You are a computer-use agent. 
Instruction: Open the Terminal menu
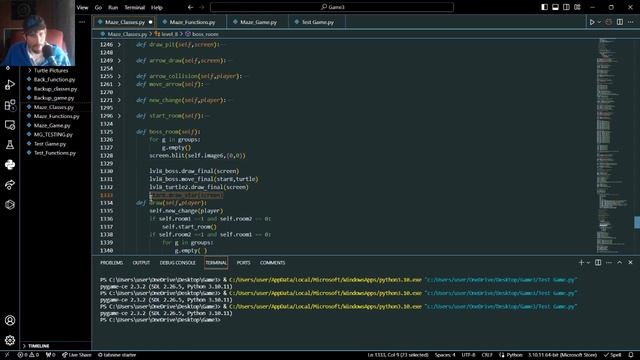pyautogui.click(x=135, y=7)
